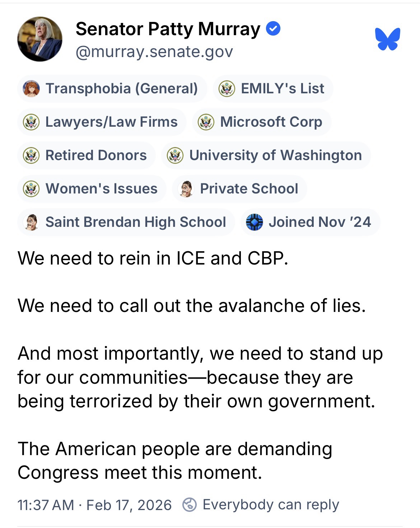This screenshot has height=528, width=420.
Task: Click the magnifier icon beside Saint Brendan High School
Action: pos(31,222)
